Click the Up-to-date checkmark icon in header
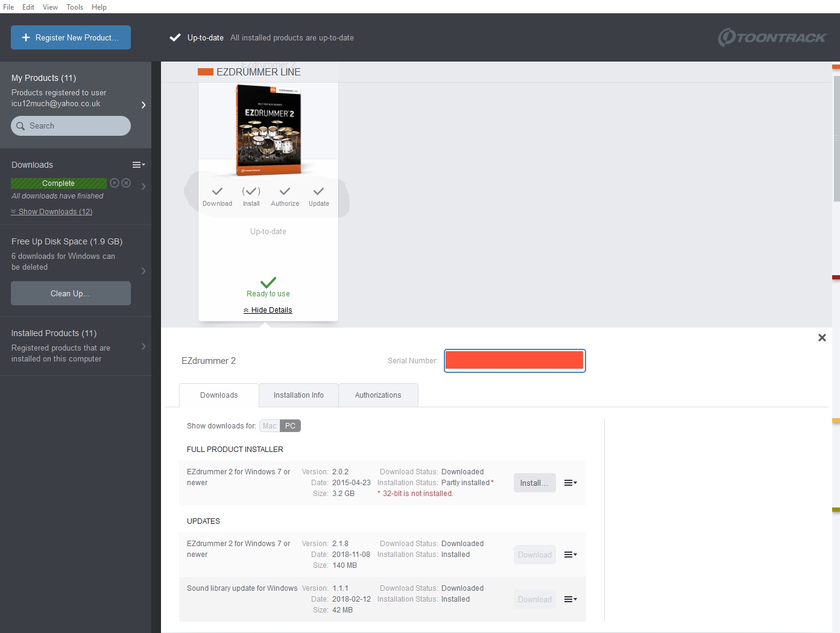The width and height of the screenshot is (840, 633). (x=175, y=37)
